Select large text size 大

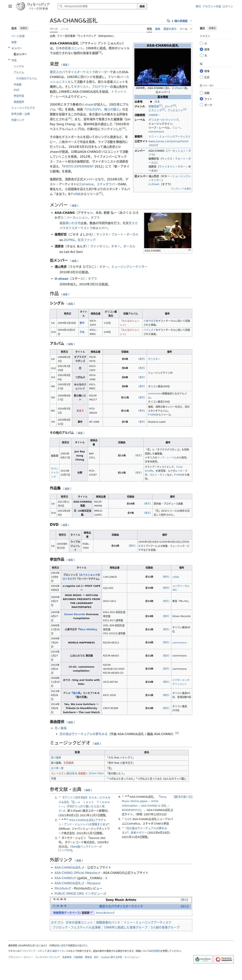201,55
